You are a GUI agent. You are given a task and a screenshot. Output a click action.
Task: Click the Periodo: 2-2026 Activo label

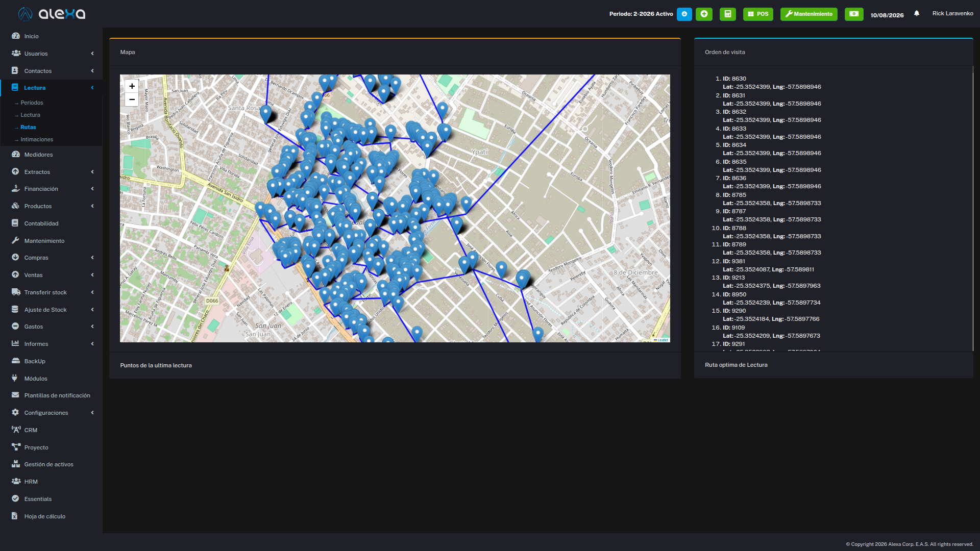coord(641,14)
